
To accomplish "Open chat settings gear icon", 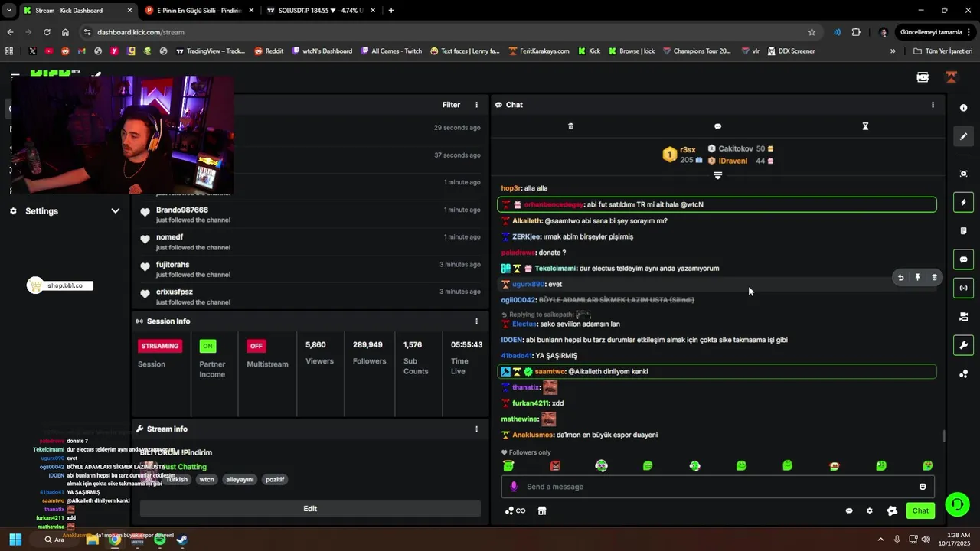I will [869, 510].
